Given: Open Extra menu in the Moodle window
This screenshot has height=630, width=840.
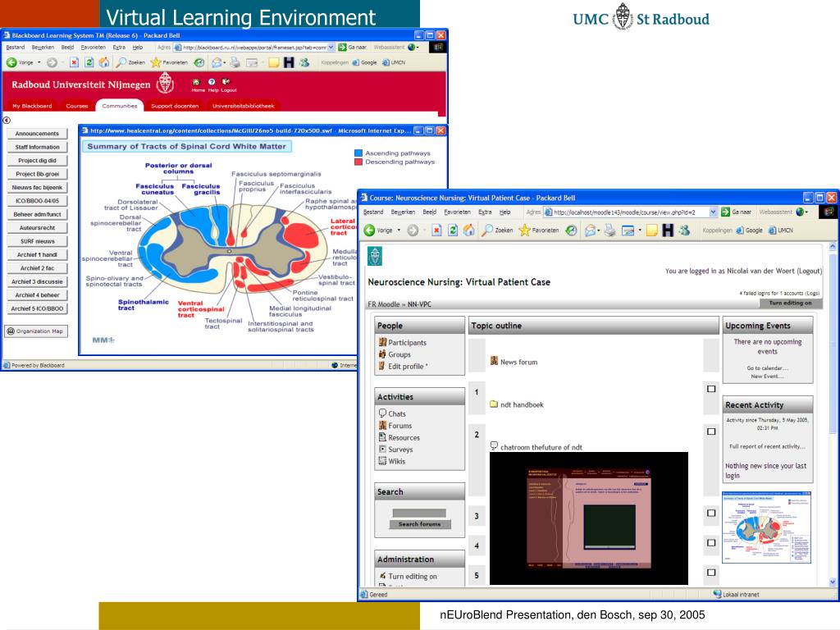Looking at the screenshot, I should point(485,212).
